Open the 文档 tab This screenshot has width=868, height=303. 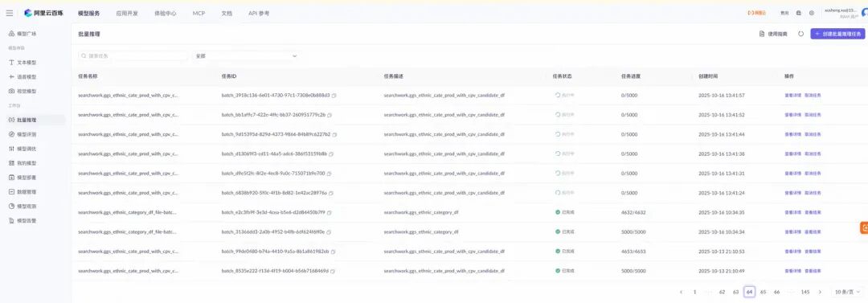227,13
